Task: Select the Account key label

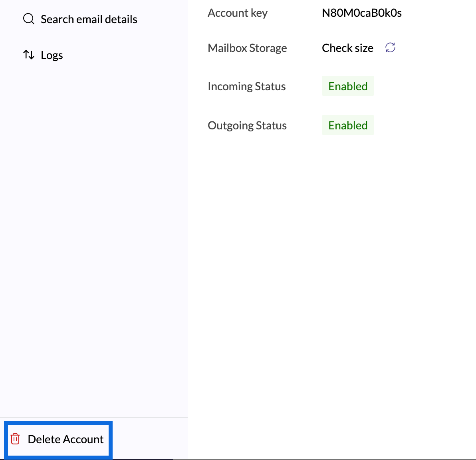Action: 238,12
